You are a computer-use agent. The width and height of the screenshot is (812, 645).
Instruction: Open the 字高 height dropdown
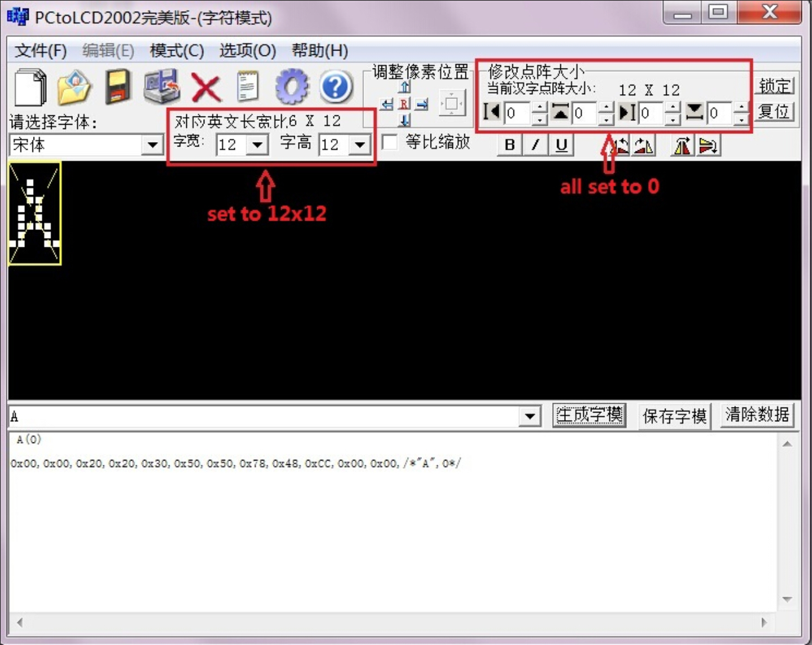(360, 145)
